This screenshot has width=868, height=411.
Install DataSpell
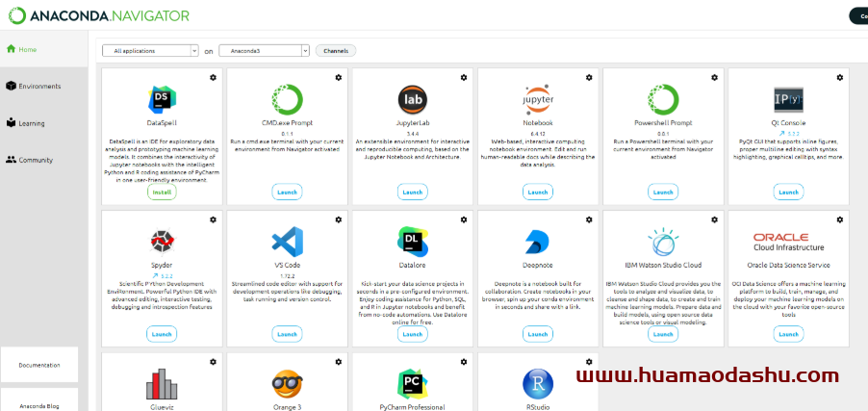pos(162,193)
